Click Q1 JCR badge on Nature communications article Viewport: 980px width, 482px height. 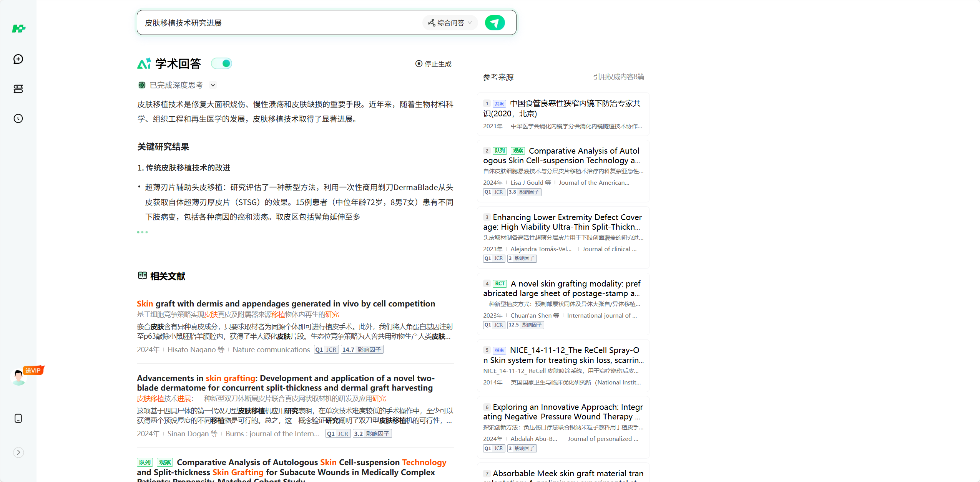(326, 349)
